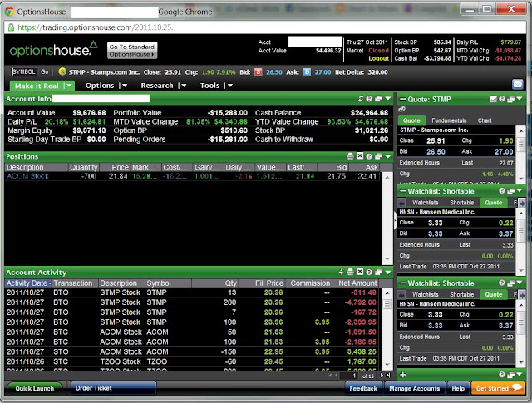Click the Logout link
532x403 pixels.
point(379,58)
